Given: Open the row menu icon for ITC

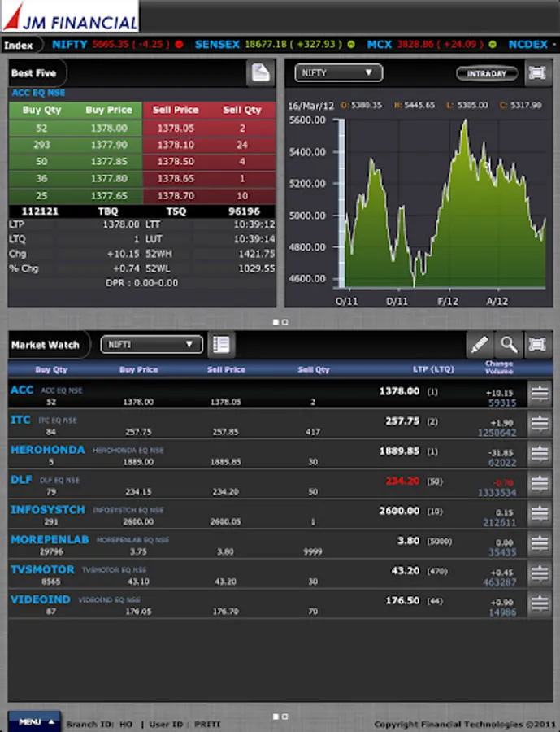Looking at the screenshot, I should (540, 424).
